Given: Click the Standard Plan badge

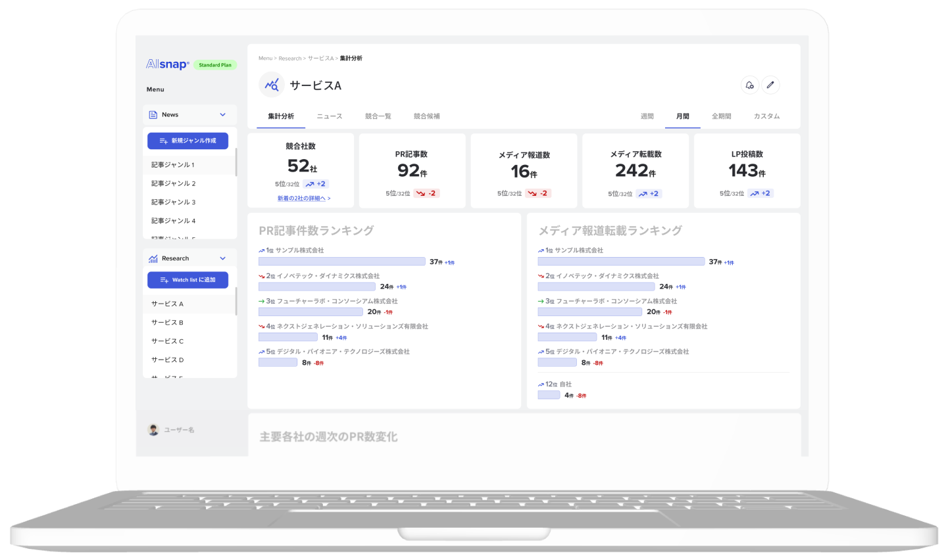Looking at the screenshot, I should [215, 64].
